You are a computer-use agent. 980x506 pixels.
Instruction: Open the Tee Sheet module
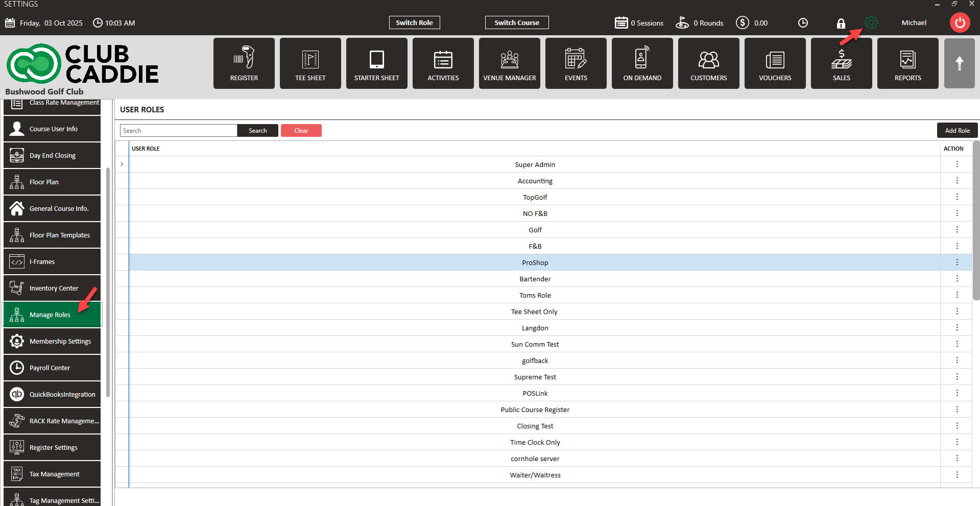pos(310,63)
